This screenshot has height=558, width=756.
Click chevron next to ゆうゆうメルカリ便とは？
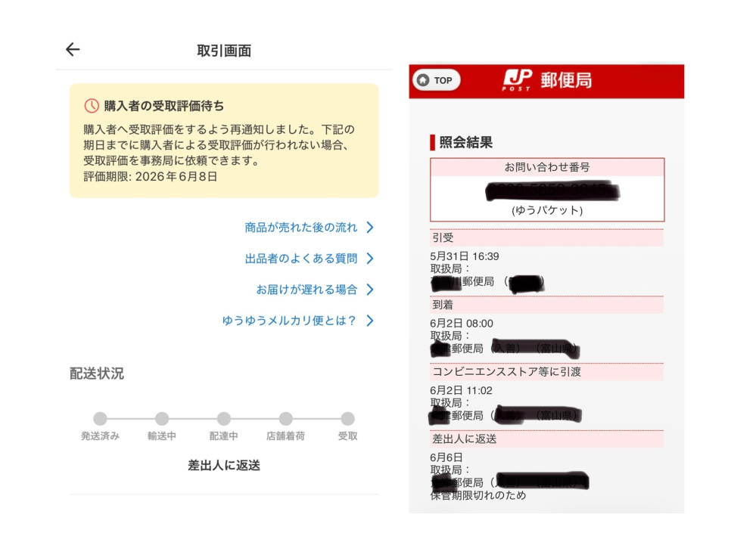point(370,321)
